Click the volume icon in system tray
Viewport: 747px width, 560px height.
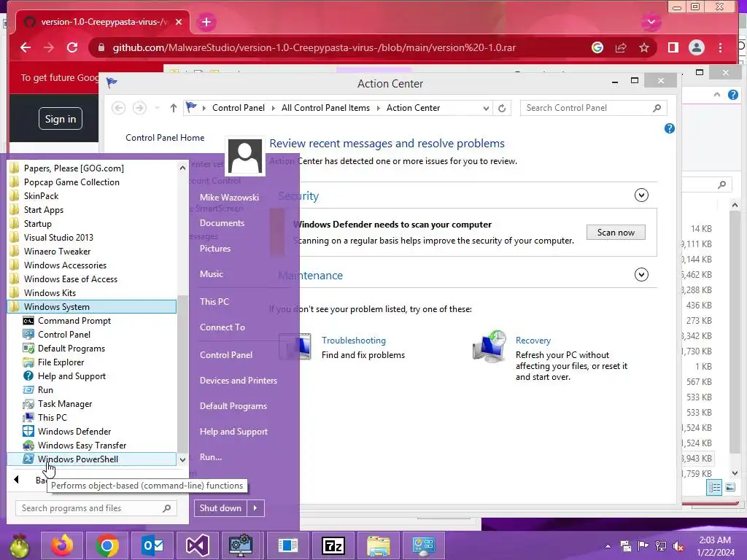click(678, 546)
